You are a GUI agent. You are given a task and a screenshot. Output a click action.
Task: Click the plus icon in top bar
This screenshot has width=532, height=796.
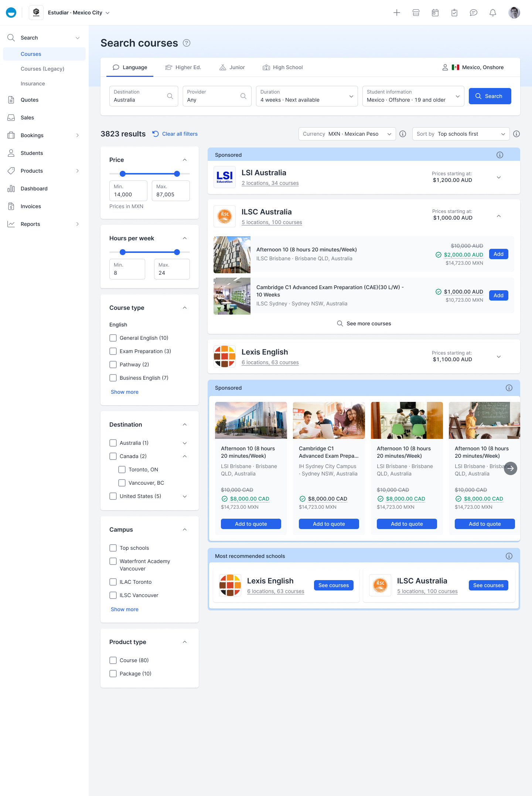coord(397,13)
